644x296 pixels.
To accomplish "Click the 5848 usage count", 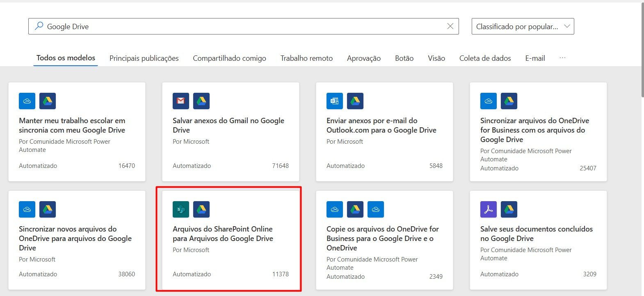I will 436,166.
